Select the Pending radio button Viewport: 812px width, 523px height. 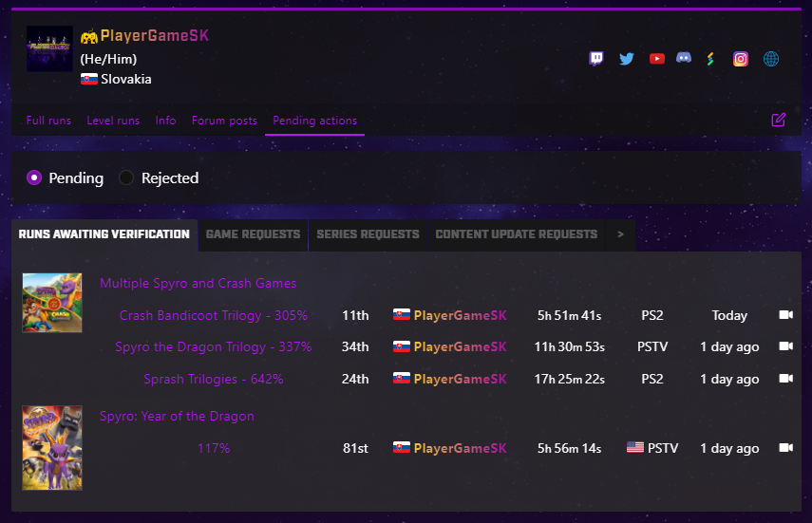pos(34,178)
